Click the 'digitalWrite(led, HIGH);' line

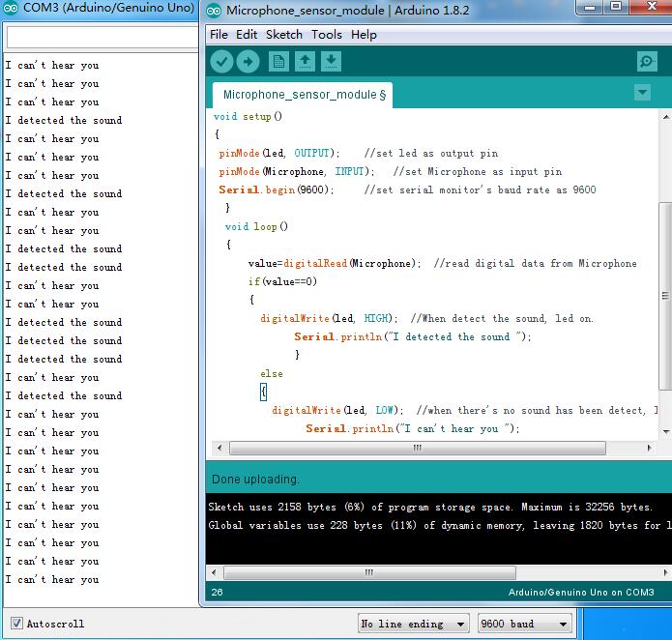[329, 318]
